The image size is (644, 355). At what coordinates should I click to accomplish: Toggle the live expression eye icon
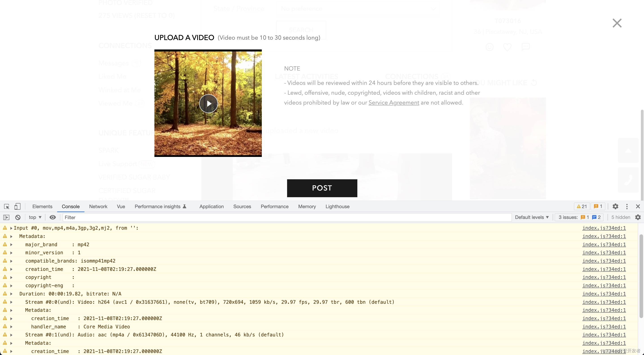[53, 217]
